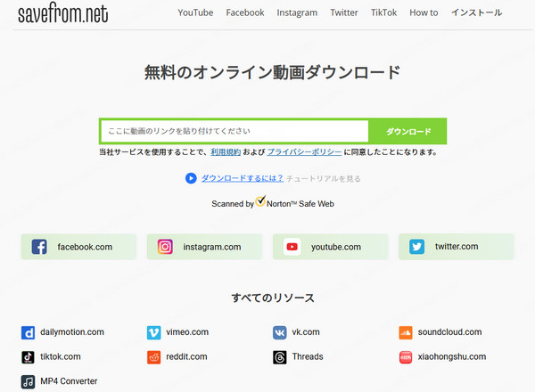This screenshot has width=535, height=392.
Task: Open the vk.com link
Action: 306,332
